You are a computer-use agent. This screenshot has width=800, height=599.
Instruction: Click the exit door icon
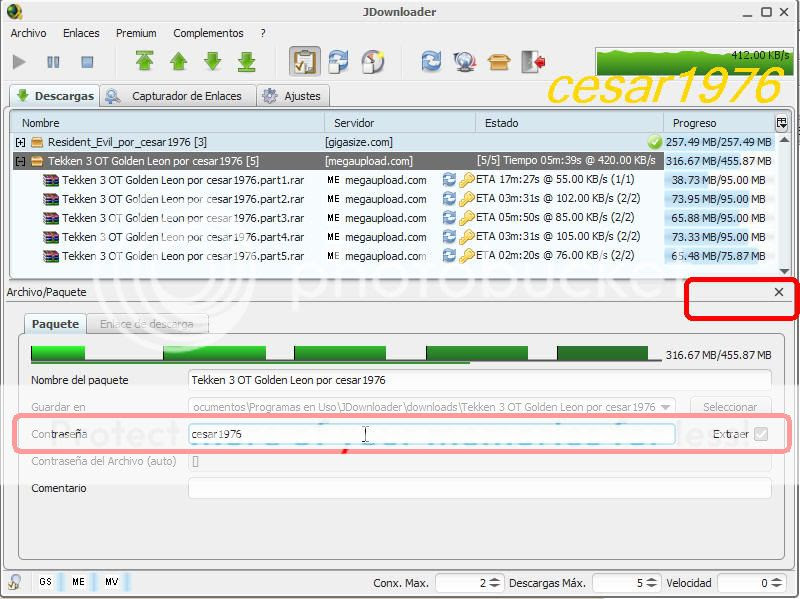tap(533, 61)
